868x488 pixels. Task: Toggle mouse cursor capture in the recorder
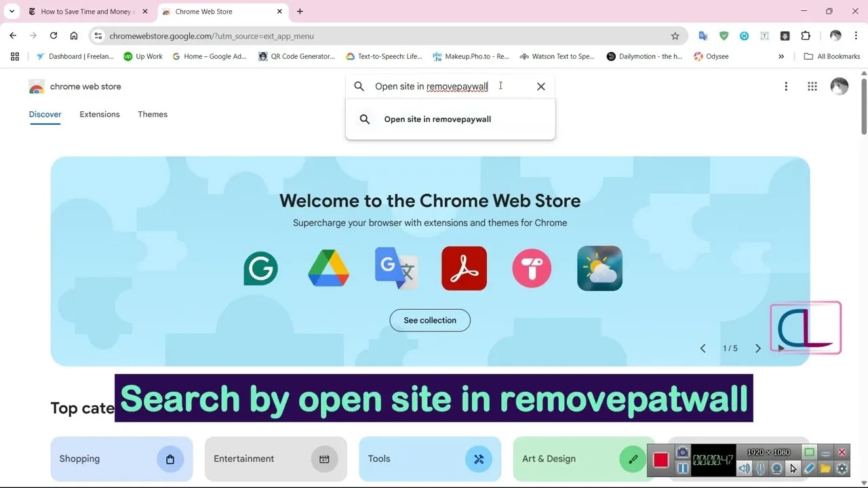point(793,468)
